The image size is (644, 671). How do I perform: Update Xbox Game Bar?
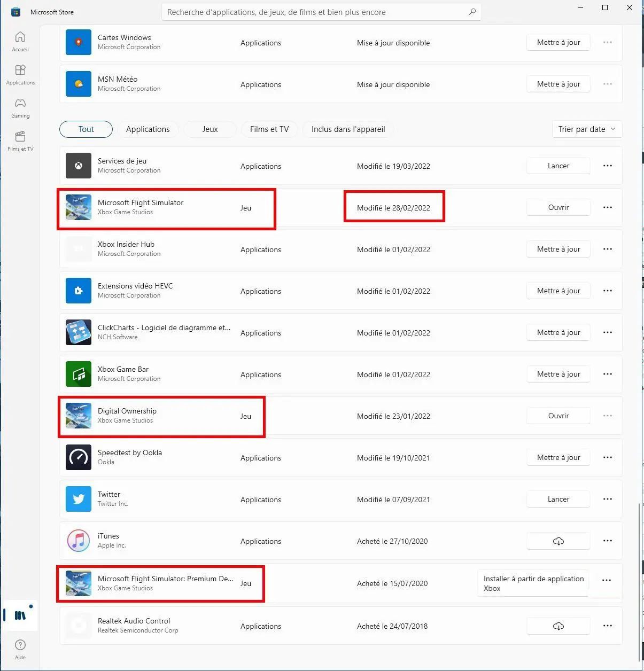pos(558,374)
